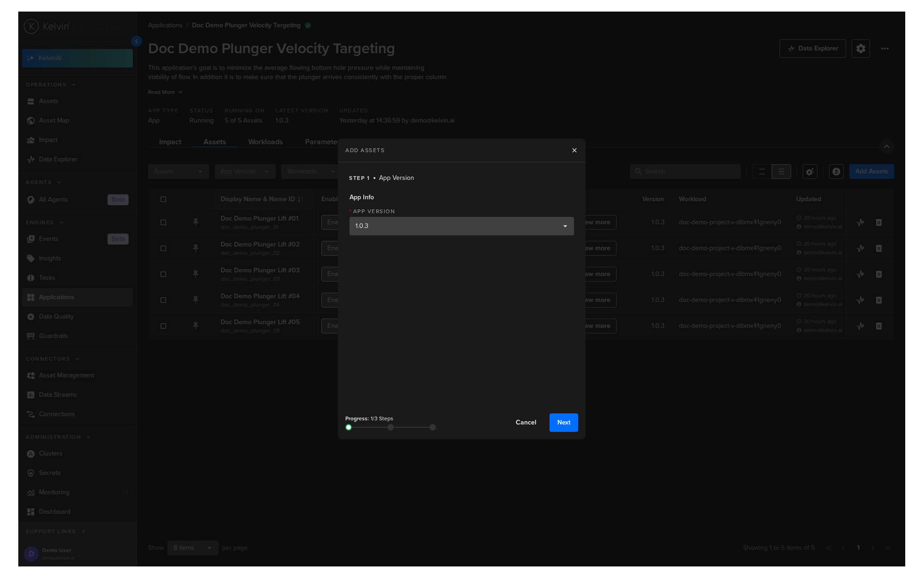The image size is (924, 578).
Task: Open Data Explorer in the sidebar
Action: point(77,159)
